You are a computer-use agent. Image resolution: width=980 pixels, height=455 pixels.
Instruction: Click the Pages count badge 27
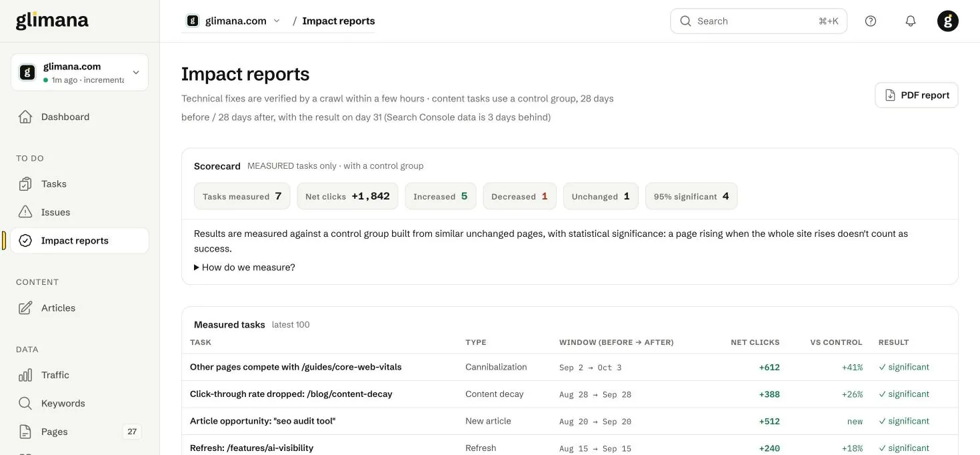click(132, 432)
